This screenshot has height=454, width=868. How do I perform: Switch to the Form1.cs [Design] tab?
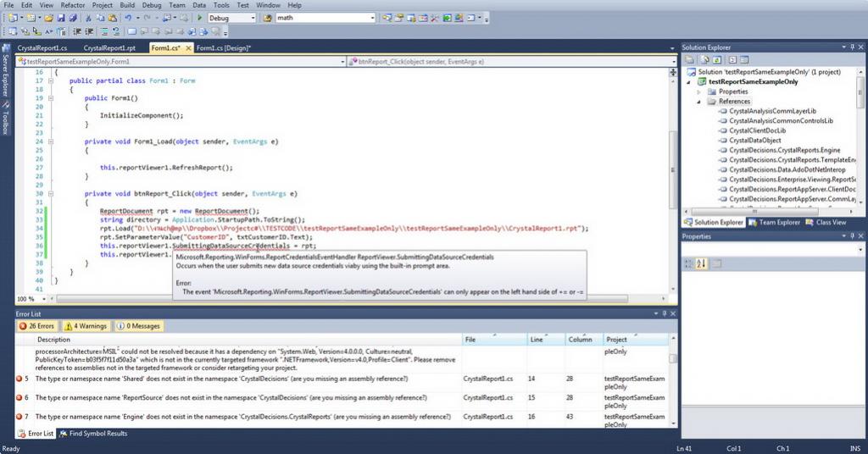pos(223,48)
